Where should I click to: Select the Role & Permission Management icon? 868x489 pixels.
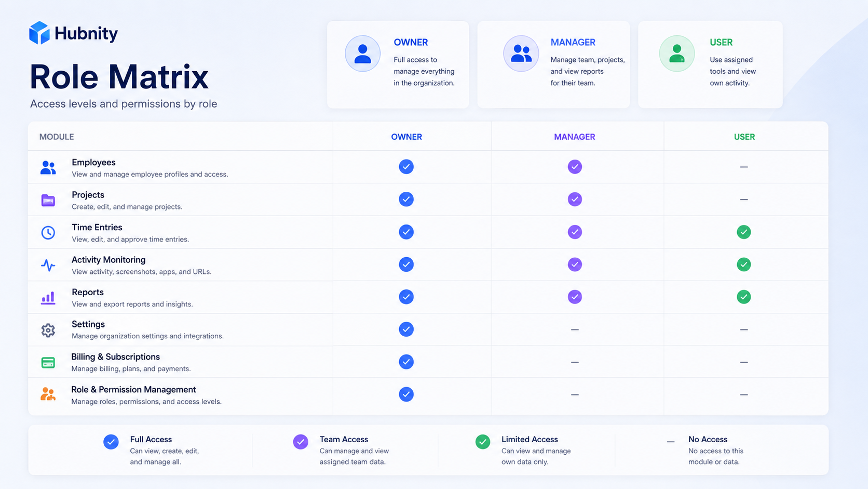48,394
